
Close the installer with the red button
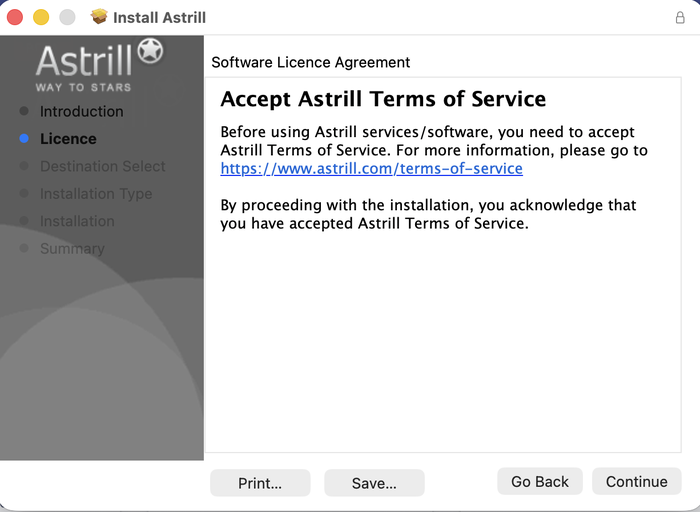point(15,17)
